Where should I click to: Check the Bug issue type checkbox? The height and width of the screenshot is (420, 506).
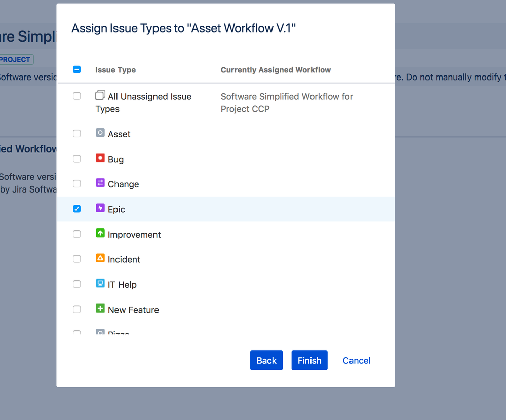[x=76, y=158]
